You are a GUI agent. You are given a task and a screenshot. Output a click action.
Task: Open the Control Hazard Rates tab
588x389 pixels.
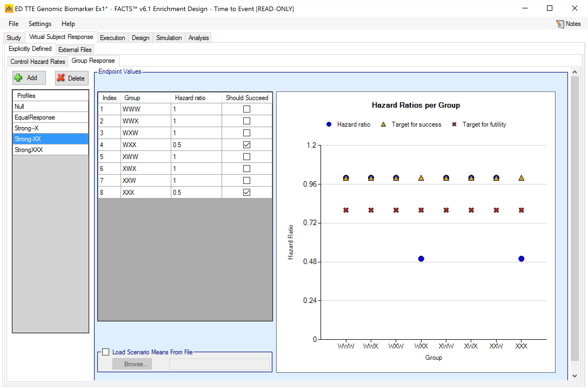(38, 62)
